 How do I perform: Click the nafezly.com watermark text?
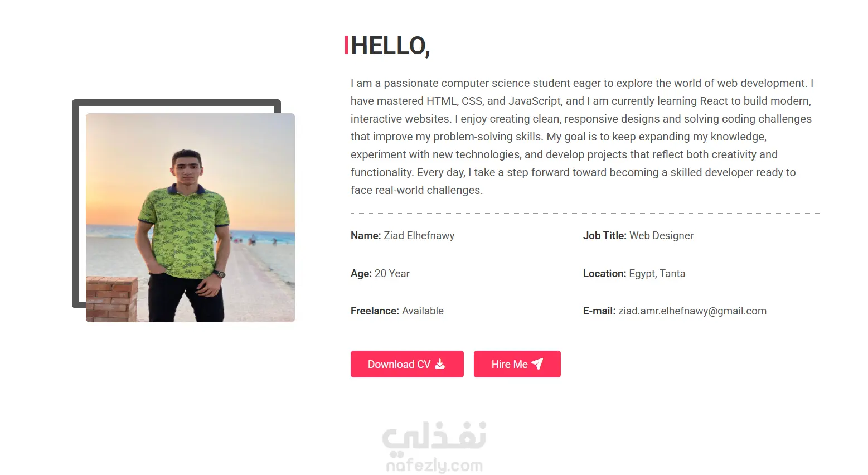point(434,466)
